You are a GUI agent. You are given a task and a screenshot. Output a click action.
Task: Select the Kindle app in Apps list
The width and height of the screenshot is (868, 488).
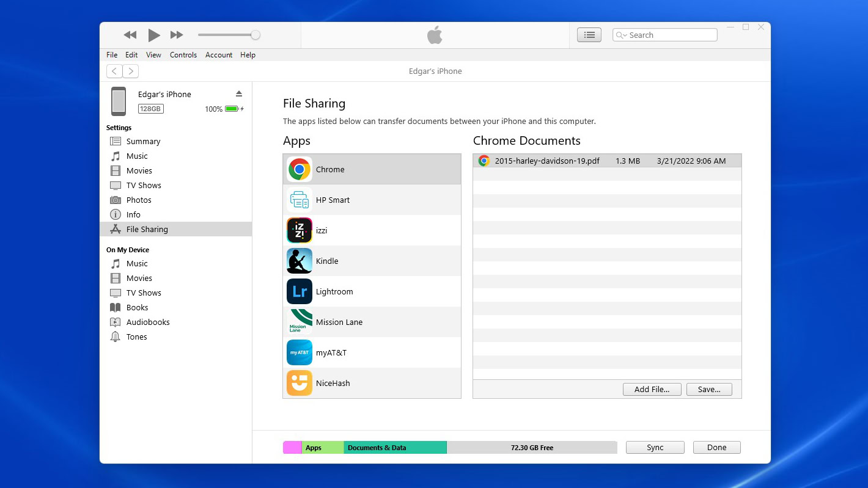coord(327,261)
